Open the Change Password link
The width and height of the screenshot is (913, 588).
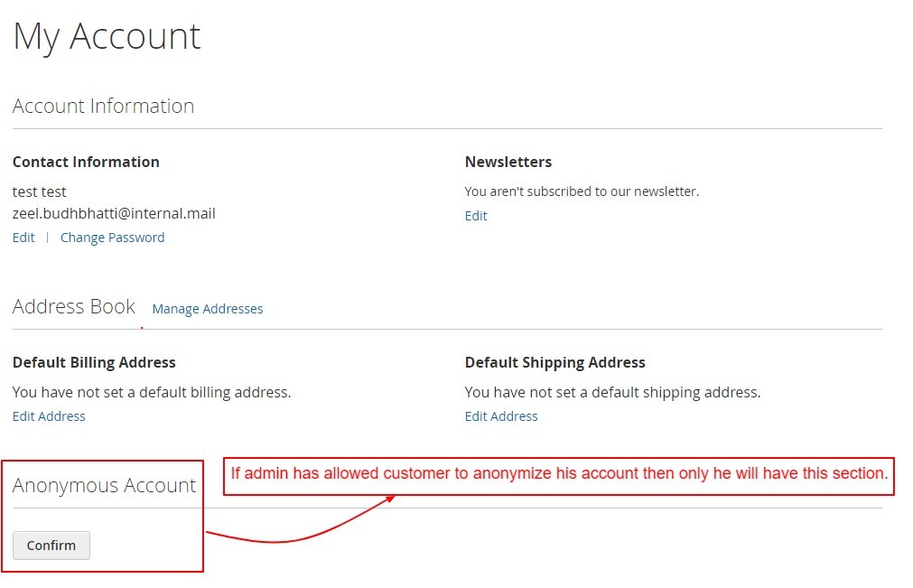click(x=112, y=238)
